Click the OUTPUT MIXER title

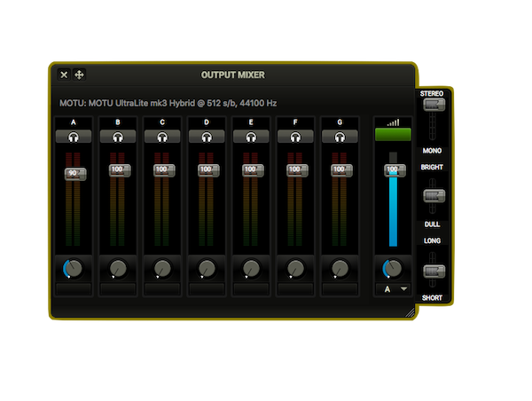(232, 75)
